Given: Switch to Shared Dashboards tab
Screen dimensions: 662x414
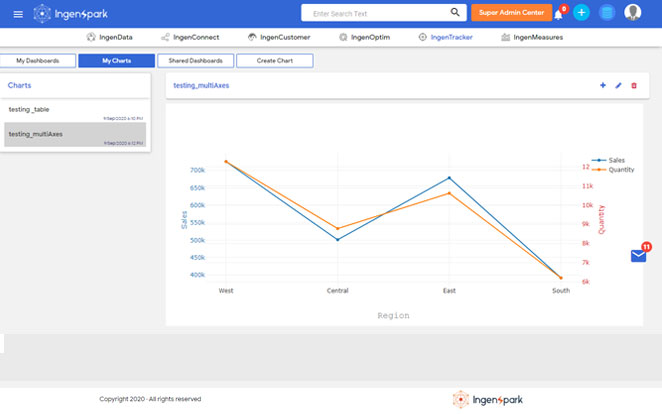Looking at the screenshot, I should [x=195, y=61].
